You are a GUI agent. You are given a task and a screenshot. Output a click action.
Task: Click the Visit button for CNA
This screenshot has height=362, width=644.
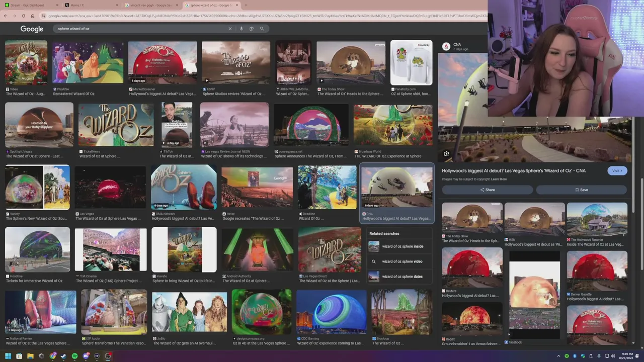point(617,171)
